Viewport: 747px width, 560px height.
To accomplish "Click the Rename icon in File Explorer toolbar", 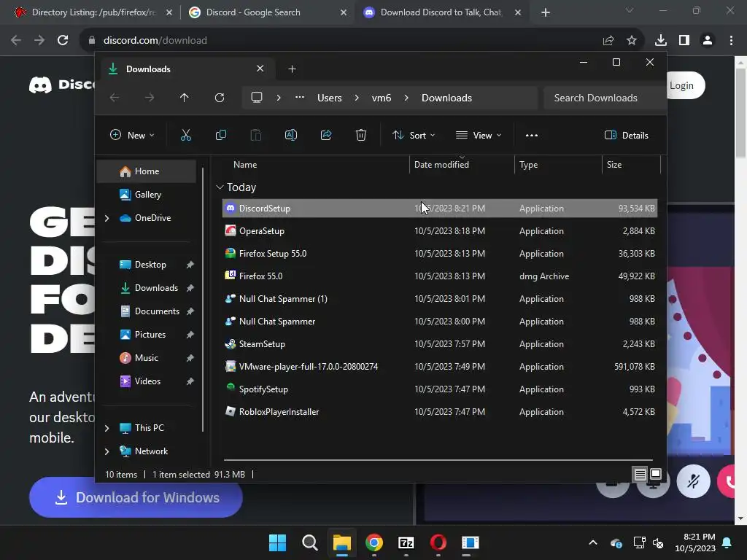I will pos(290,135).
